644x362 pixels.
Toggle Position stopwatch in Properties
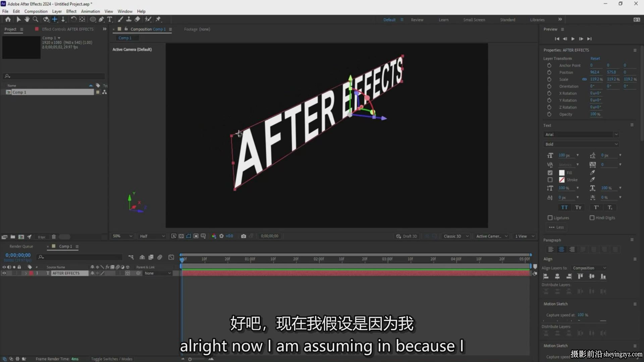(x=549, y=72)
